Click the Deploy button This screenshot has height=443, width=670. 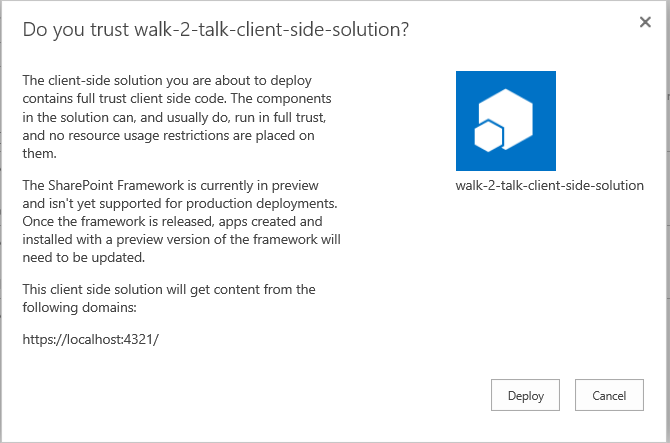click(x=525, y=395)
